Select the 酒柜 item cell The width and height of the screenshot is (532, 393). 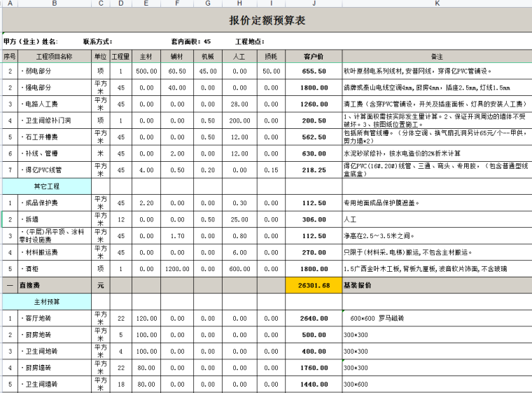point(55,269)
